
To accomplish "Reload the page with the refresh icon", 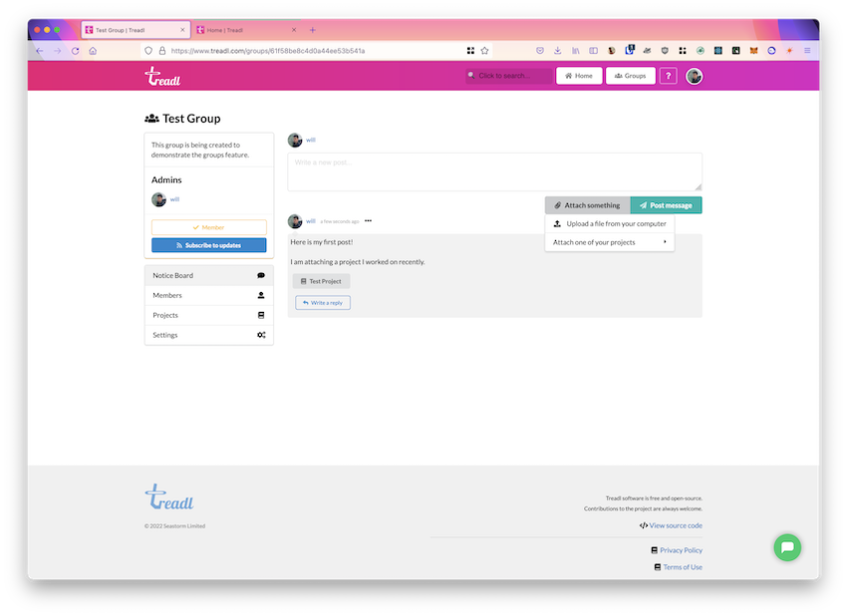I will click(75, 51).
